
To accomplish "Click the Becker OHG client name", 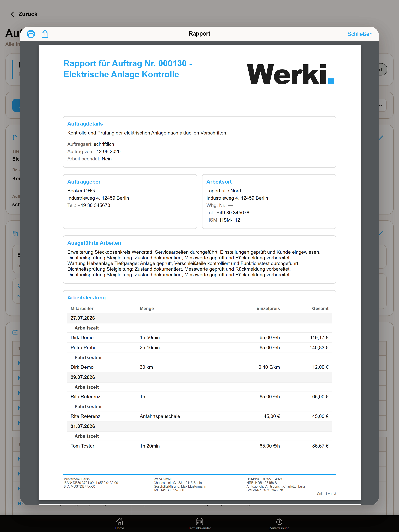I will (81, 191).
